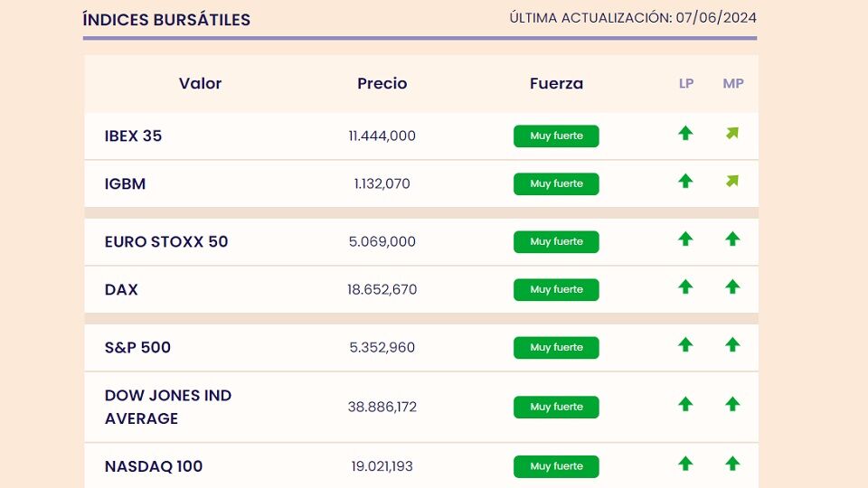This screenshot has width=868, height=488.
Task: Click the IGBM medium-term diagonal arrow
Action: pyautogui.click(x=732, y=182)
